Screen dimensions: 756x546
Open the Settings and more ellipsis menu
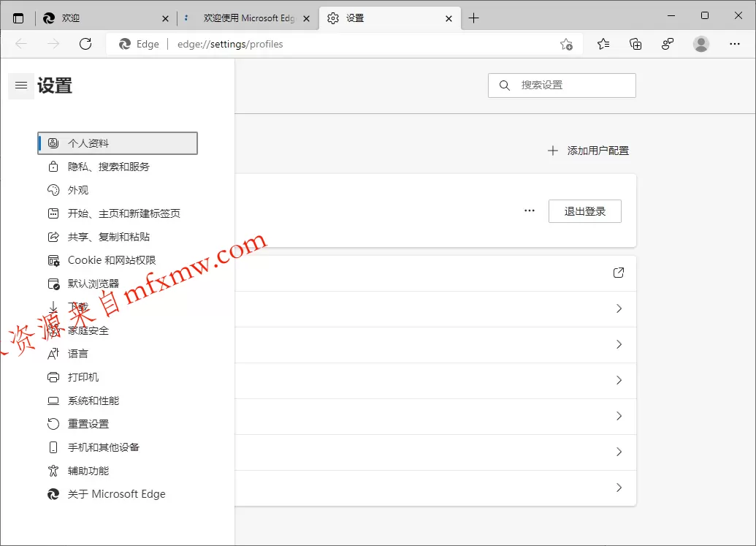734,44
